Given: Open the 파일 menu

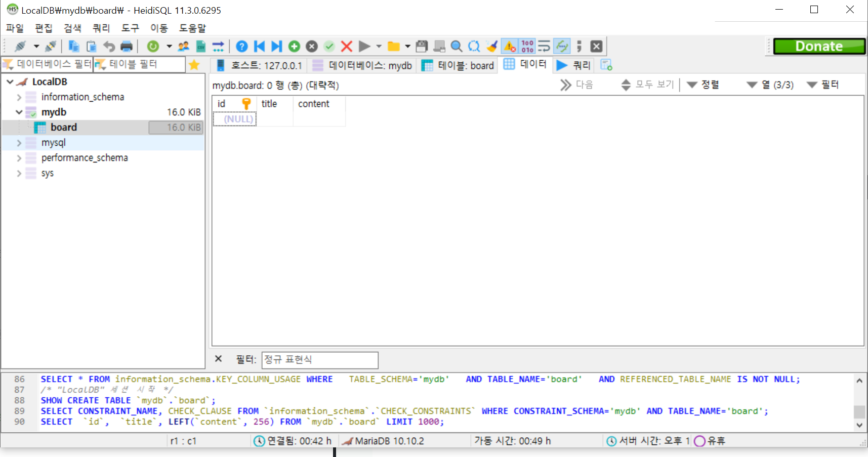Looking at the screenshot, I should point(15,28).
